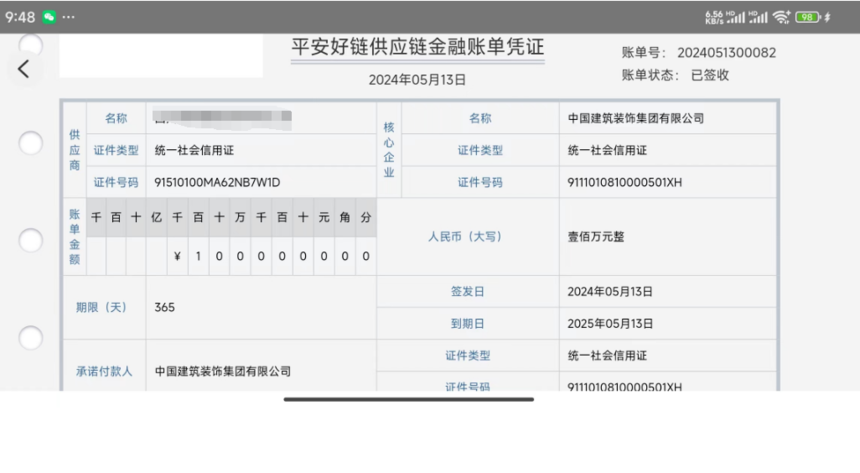Image resolution: width=860 pixels, height=473 pixels.
Task: Select the promised payer 中国建筑装饰集团有限公司
Action: [x=223, y=371]
